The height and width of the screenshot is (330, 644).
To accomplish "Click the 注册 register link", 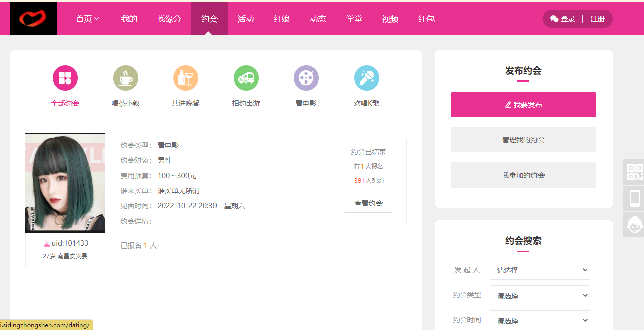I will (598, 19).
